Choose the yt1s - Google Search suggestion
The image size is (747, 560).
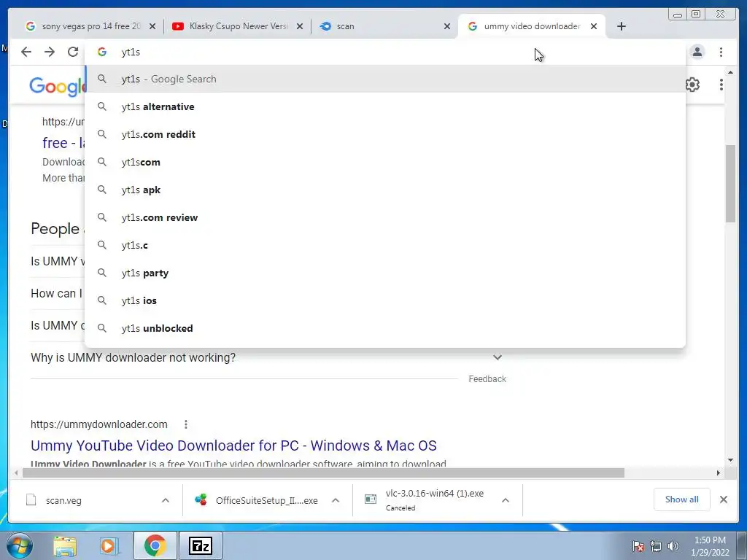coord(385,79)
